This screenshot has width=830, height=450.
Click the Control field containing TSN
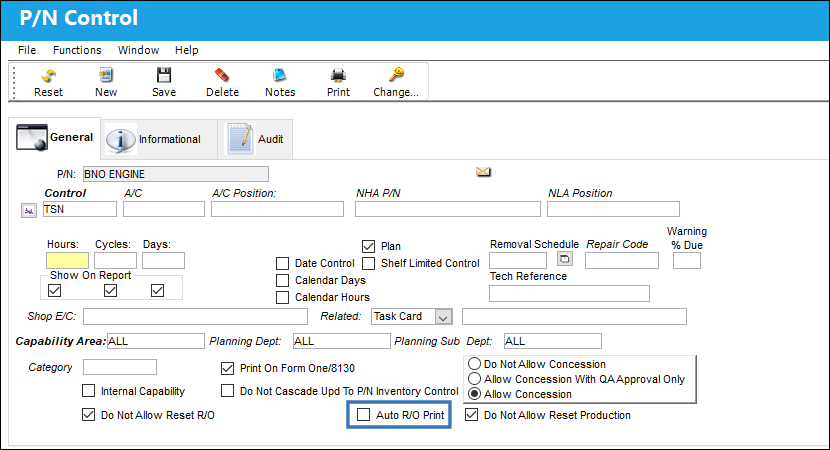(79, 209)
